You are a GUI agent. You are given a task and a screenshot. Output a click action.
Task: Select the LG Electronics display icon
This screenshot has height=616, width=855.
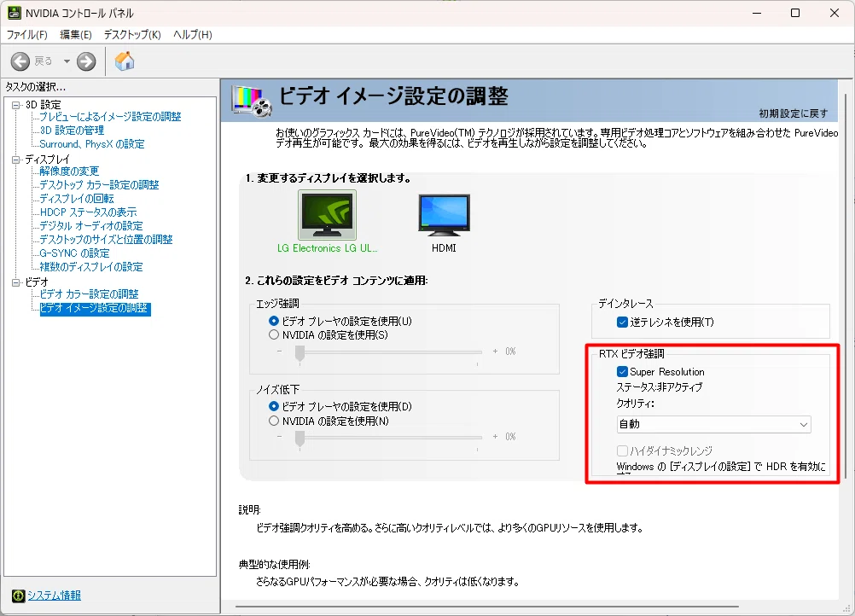pyautogui.click(x=327, y=215)
